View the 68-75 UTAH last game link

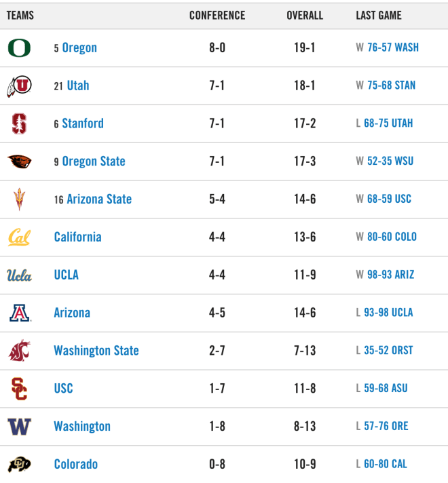point(388,123)
